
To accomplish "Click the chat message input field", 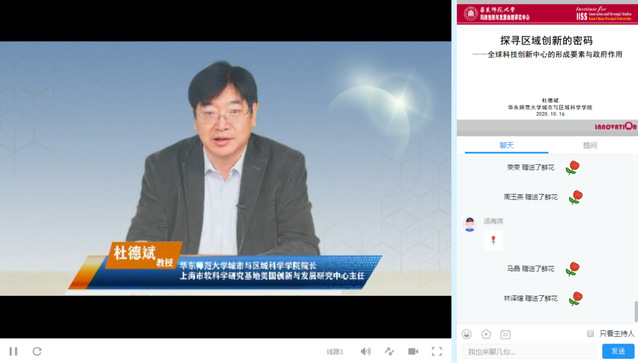I will 529,351.
